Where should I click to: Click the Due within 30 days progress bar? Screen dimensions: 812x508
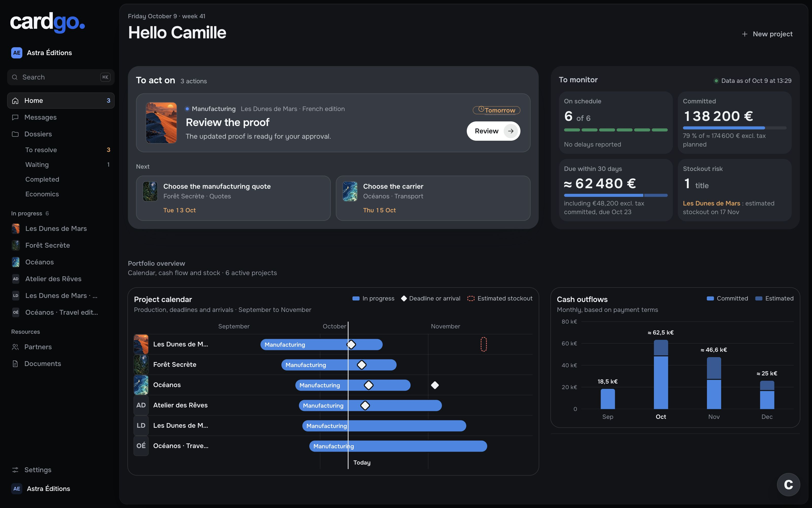click(x=616, y=196)
